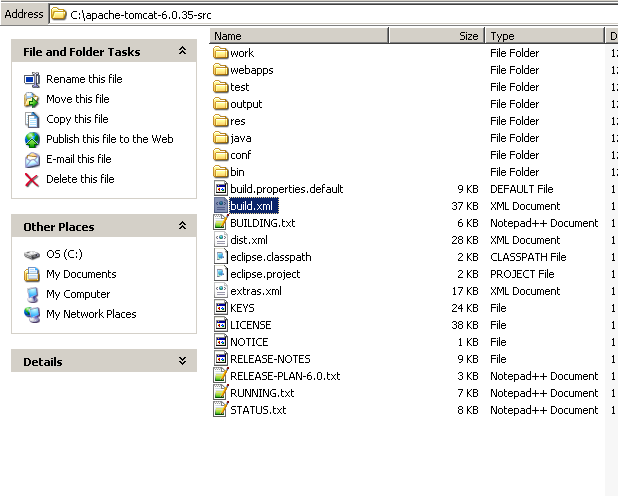Click the CLASSPATH File type cell
Viewport: 618px width, 496px height.
(528, 257)
